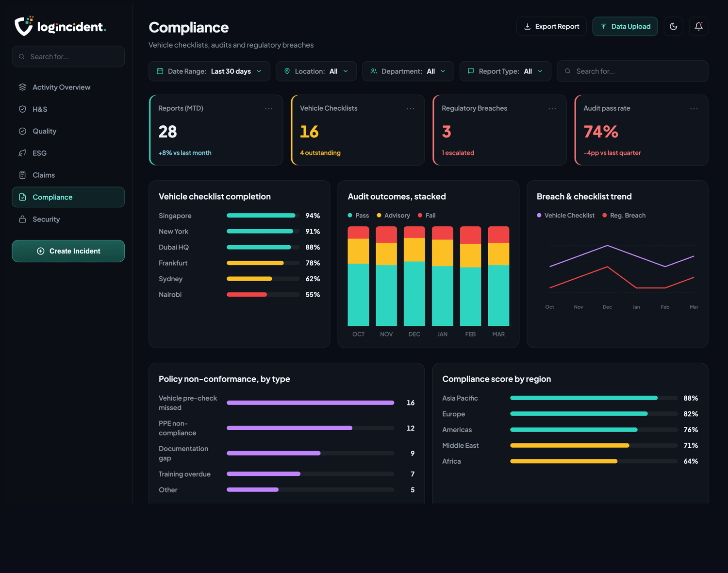Click the location pin icon
The height and width of the screenshot is (573, 728).
pyautogui.click(x=287, y=71)
